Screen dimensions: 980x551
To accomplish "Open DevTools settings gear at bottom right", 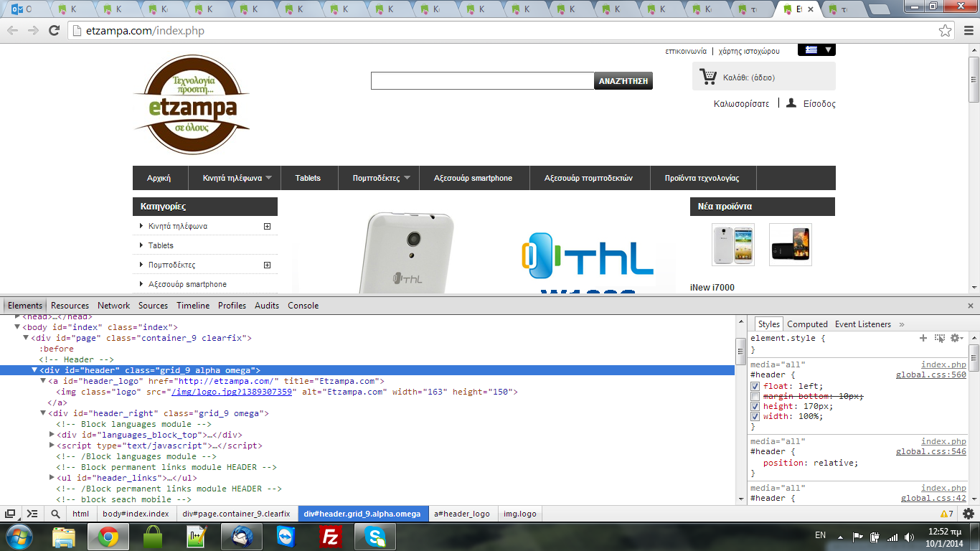I will pyautogui.click(x=969, y=514).
